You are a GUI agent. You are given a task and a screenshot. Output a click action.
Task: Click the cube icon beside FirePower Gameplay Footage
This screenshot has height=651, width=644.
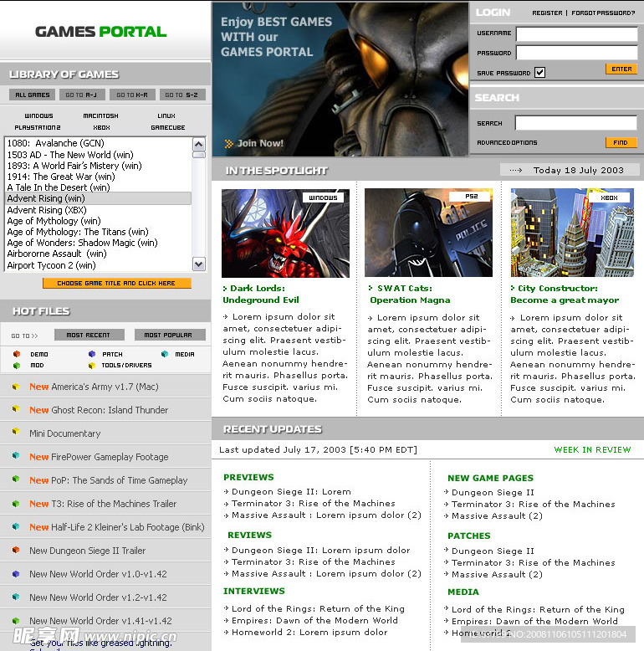(x=16, y=456)
